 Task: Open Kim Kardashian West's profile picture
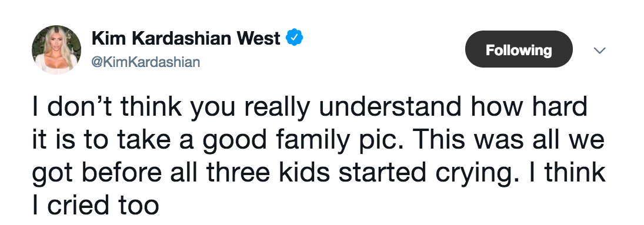(56, 50)
